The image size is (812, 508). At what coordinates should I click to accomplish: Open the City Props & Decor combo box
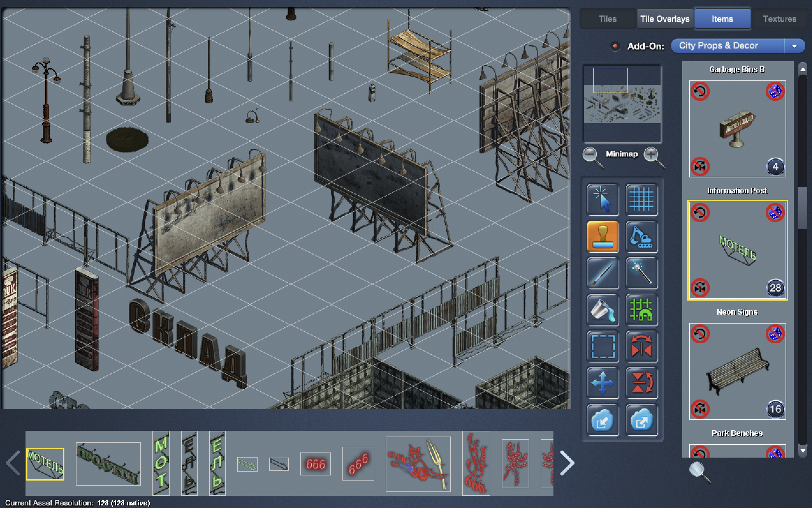click(x=737, y=46)
